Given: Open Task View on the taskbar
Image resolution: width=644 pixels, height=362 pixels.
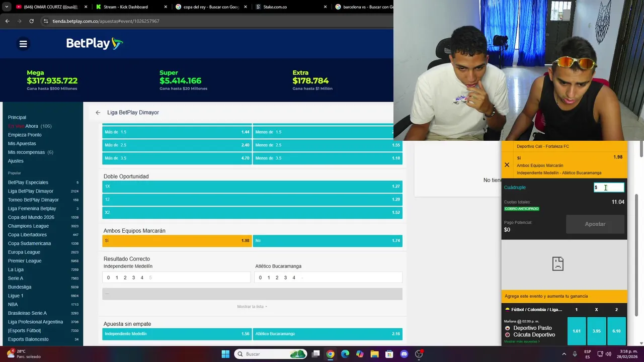Looking at the screenshot, I should [315, 354].
